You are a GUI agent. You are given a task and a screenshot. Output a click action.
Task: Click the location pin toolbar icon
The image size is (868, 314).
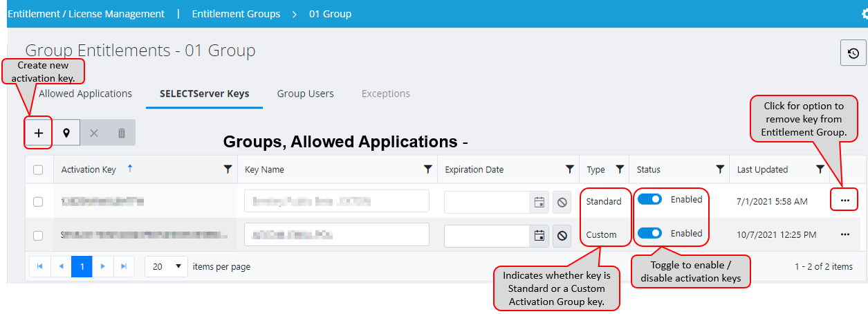(66, 133)
